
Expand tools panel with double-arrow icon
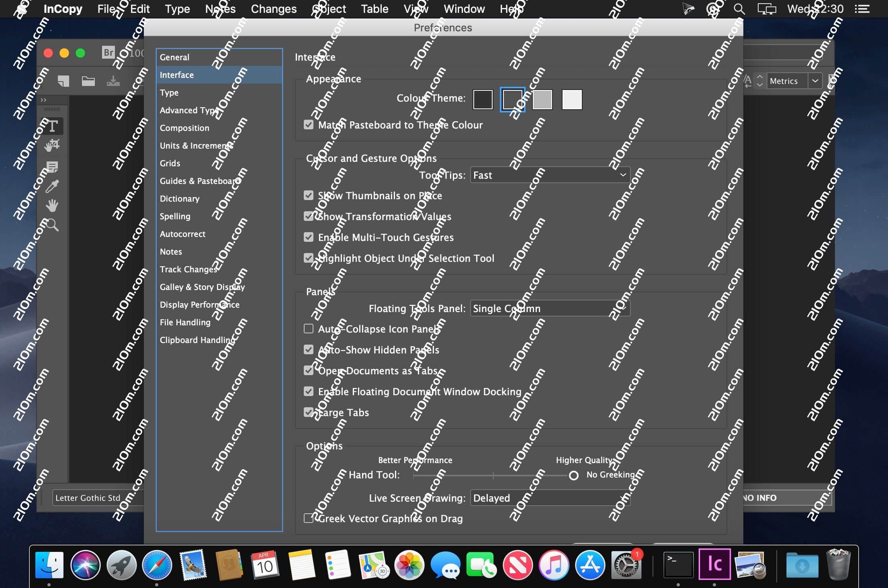43,100
